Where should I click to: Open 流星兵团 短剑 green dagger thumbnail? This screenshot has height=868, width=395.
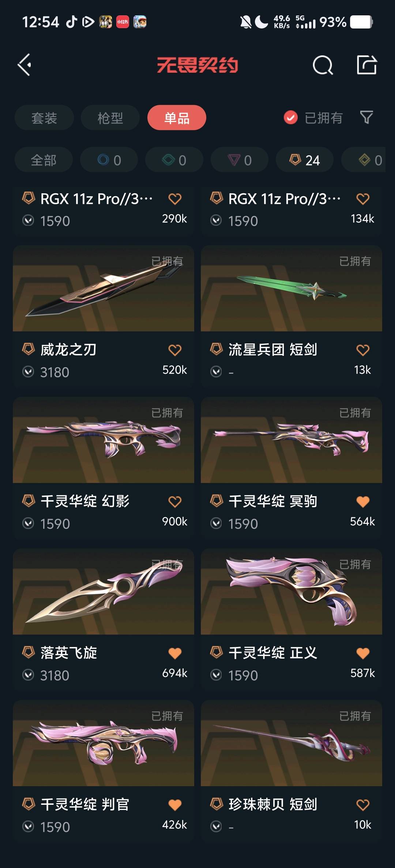291,289
